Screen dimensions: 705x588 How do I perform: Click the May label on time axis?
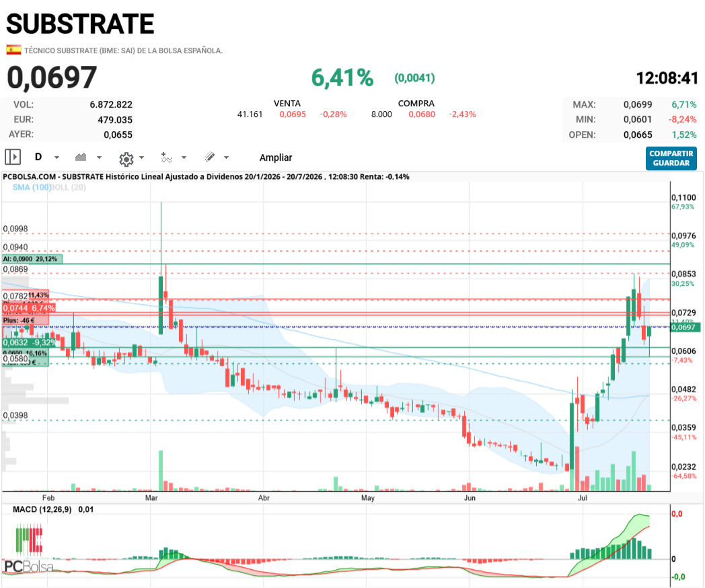[368, 498]
